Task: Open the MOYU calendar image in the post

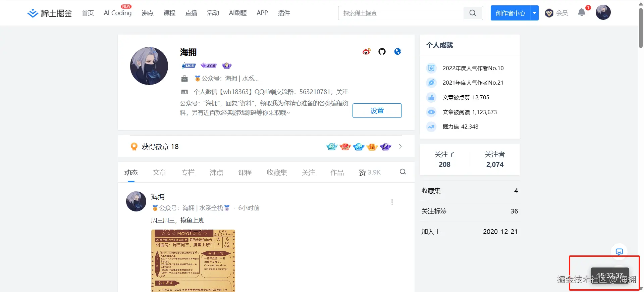Action: coord(193,261)
